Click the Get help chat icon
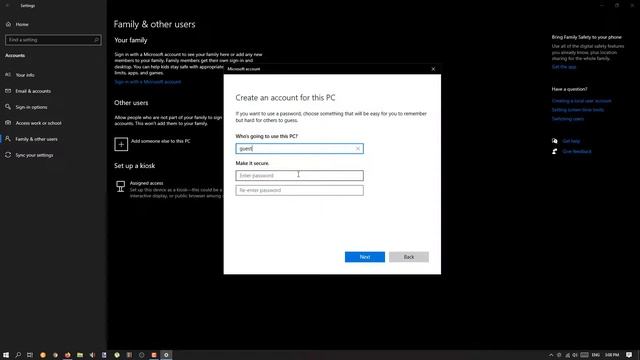This screenshot has width=640, height=360. click(555, 141)
